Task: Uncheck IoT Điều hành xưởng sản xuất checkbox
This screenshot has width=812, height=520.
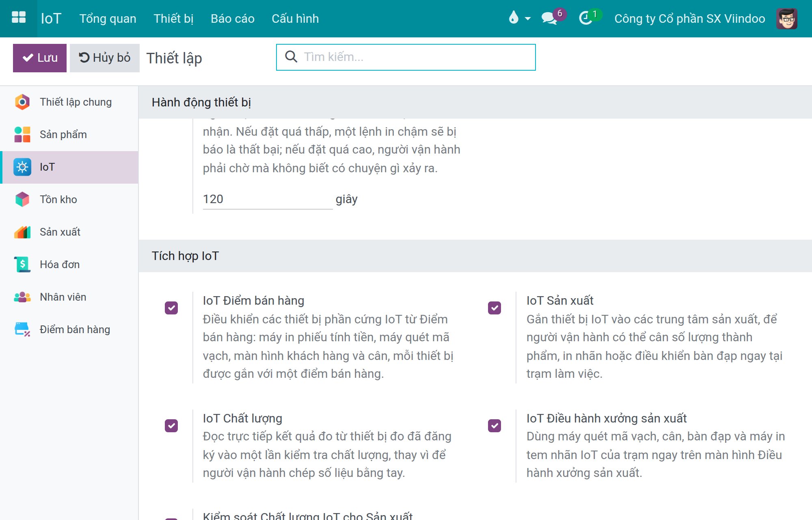Action: 495,426
